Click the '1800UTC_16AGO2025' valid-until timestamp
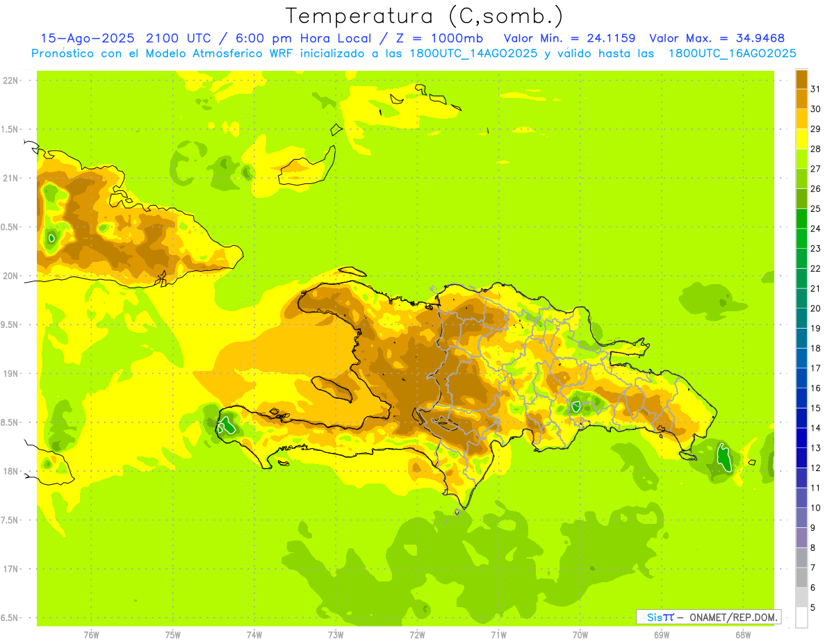 [x=733, y=53]
